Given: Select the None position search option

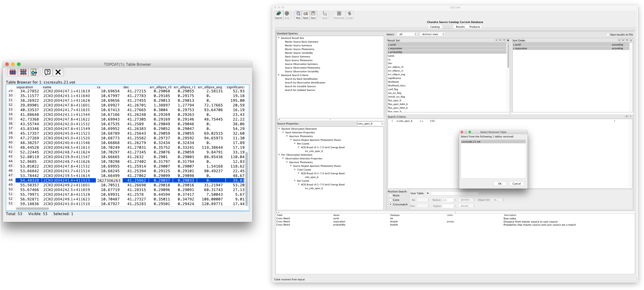Looking at the screenshot, I should coord(390,195).
